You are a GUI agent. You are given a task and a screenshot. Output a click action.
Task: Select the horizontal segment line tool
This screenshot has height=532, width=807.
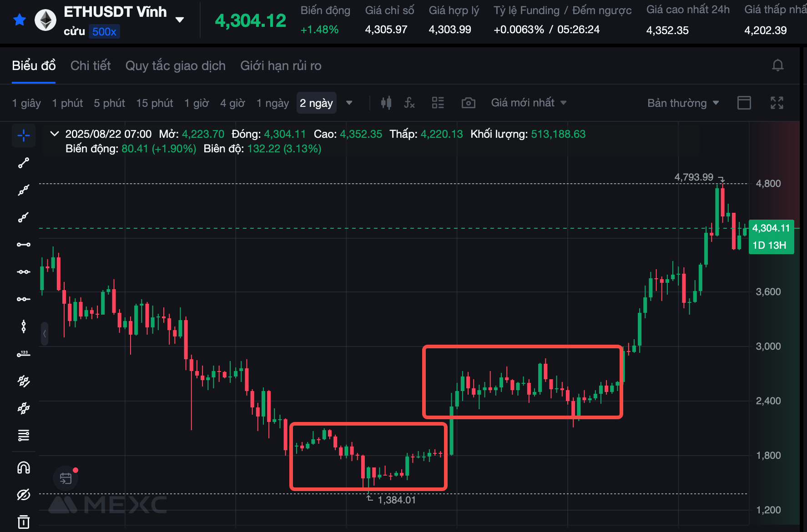pyautogui.click(x=24, y=245)
